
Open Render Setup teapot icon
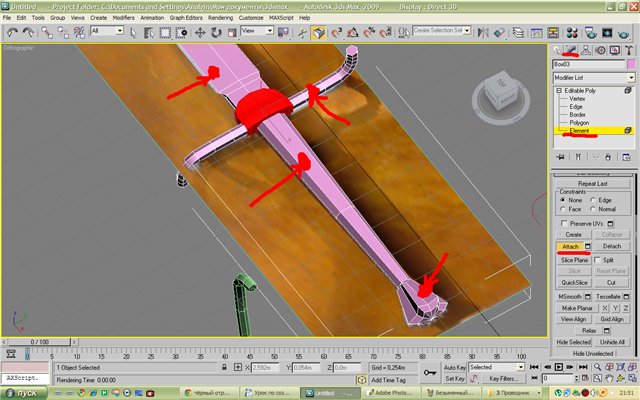(x=590, y=32)
